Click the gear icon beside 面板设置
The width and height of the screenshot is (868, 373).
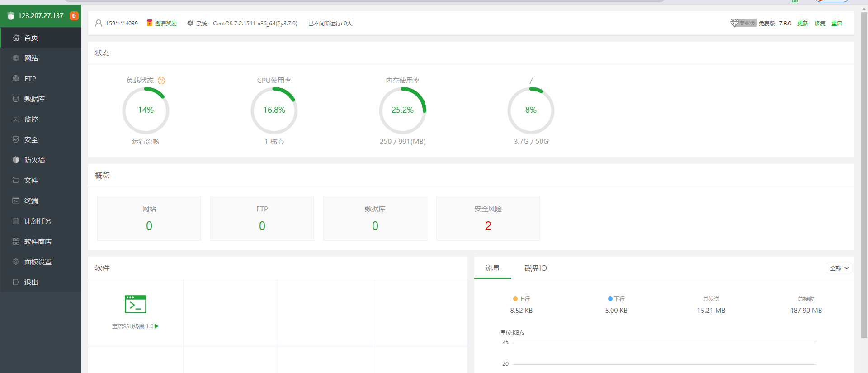coord(16,262)
